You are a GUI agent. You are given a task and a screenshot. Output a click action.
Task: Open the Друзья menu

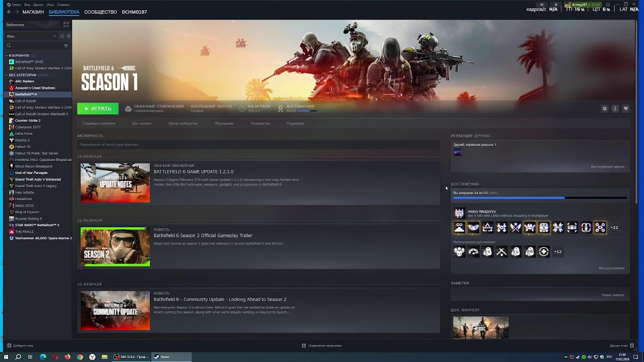pos(38,5)
